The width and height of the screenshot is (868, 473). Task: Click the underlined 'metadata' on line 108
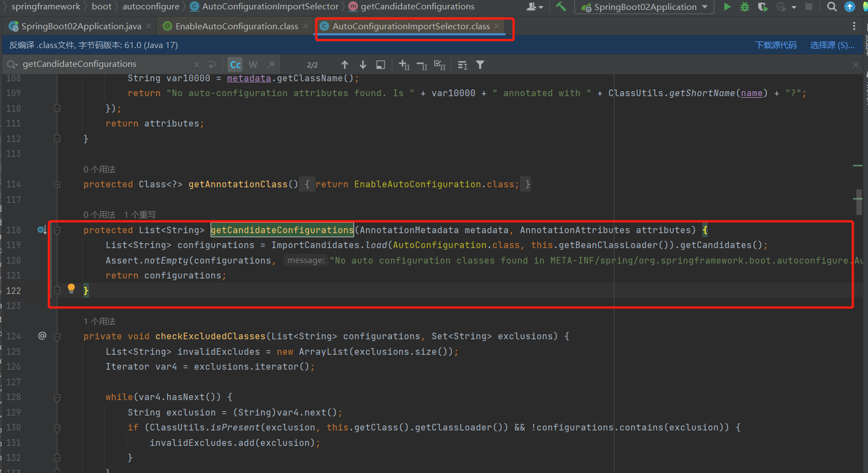click(249, 78)
